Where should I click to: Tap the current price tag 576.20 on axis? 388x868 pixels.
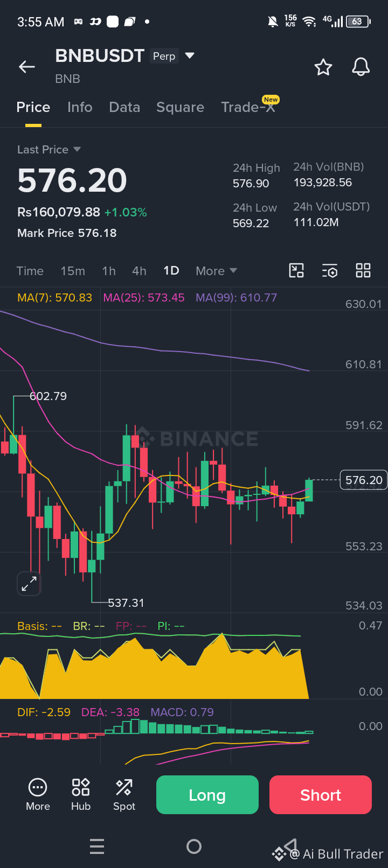click(x=364, y=480)
